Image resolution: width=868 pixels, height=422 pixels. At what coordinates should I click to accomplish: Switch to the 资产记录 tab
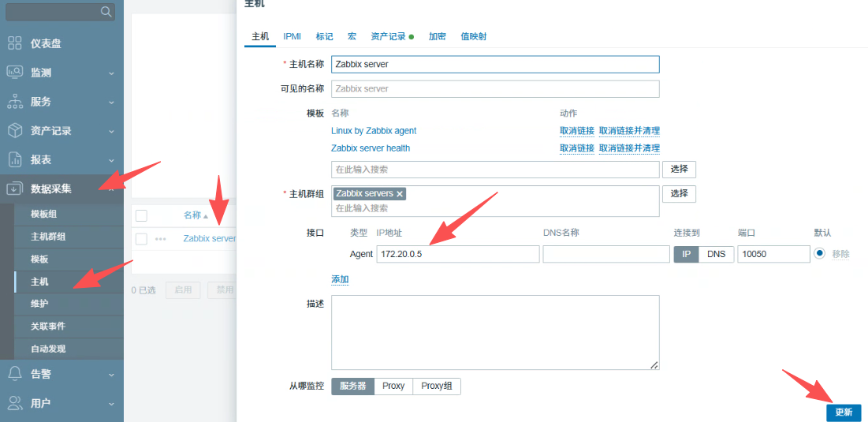pyautogui.click(x=392, y=36)
